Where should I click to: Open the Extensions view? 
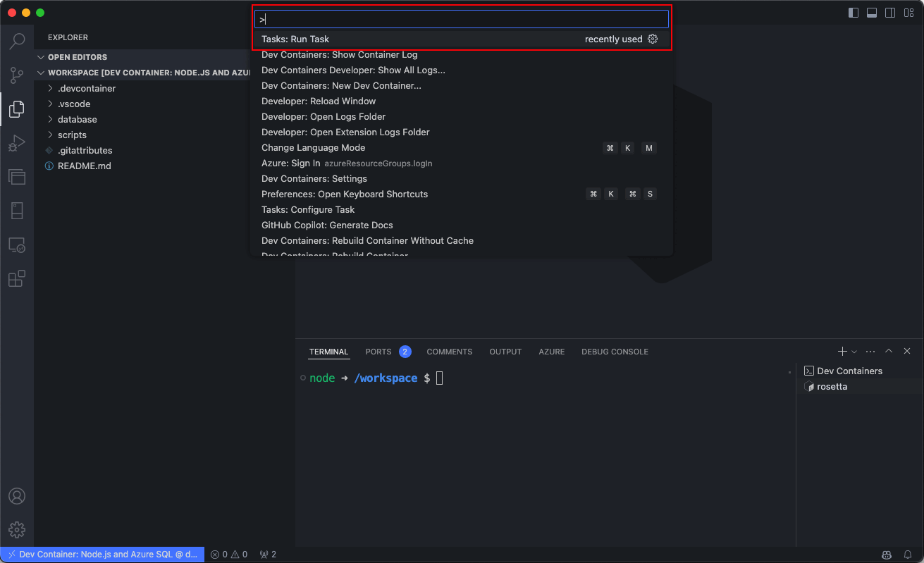tap(17, 278)
